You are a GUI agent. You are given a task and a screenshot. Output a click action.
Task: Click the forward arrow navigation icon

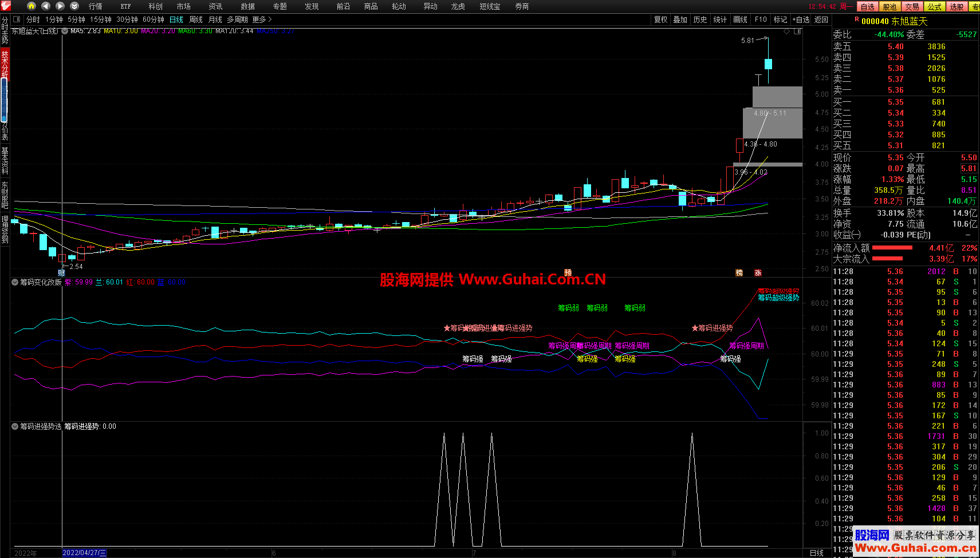pos(60,6)
